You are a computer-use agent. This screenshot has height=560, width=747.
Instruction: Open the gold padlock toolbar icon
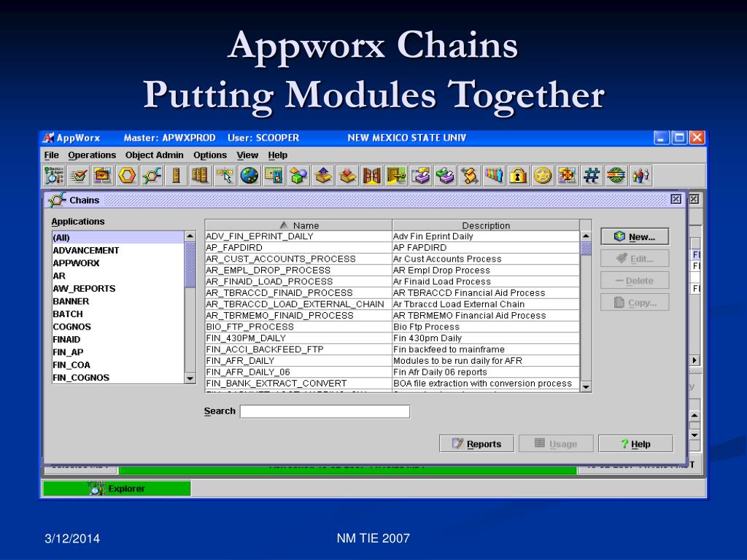point(519,176)
